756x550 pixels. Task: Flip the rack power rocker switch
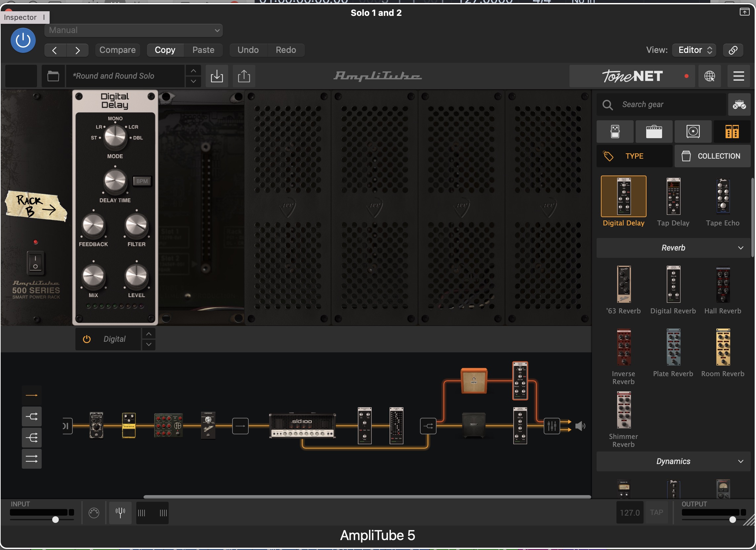point(35,262)
